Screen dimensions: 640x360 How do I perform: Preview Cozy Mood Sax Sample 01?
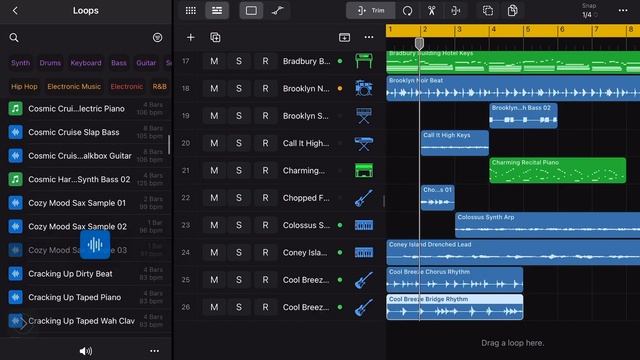[x=86, y=203]
